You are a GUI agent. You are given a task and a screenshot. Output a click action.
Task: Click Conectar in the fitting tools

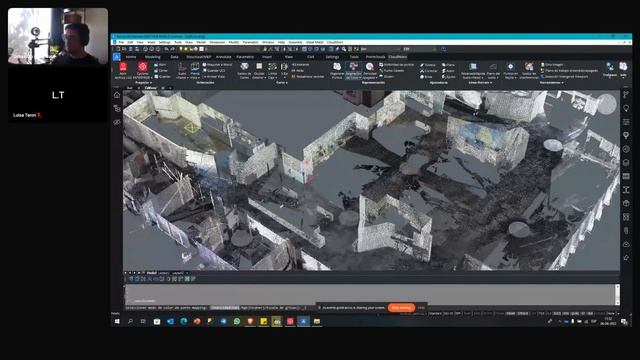(429, 71)
